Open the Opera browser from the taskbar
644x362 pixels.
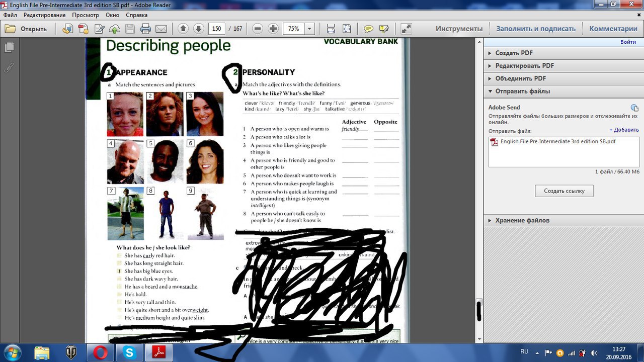(x=100, y=352)
